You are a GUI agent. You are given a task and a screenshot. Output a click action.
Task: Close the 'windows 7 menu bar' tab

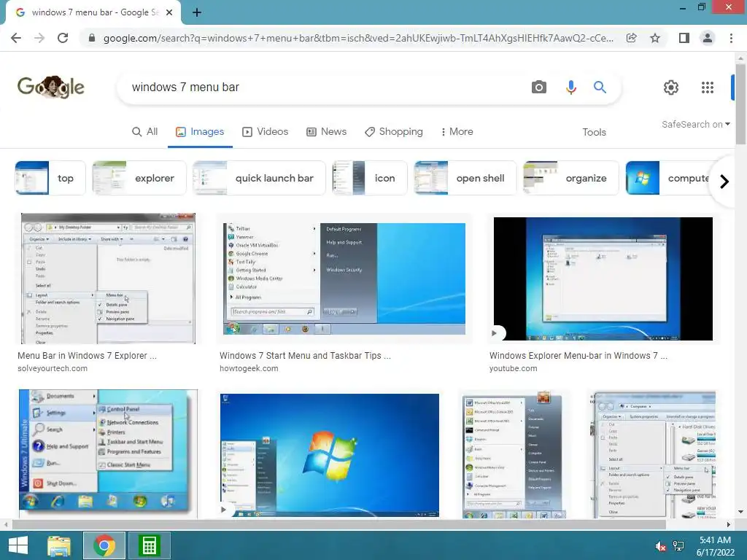click(x=169, y=12)
